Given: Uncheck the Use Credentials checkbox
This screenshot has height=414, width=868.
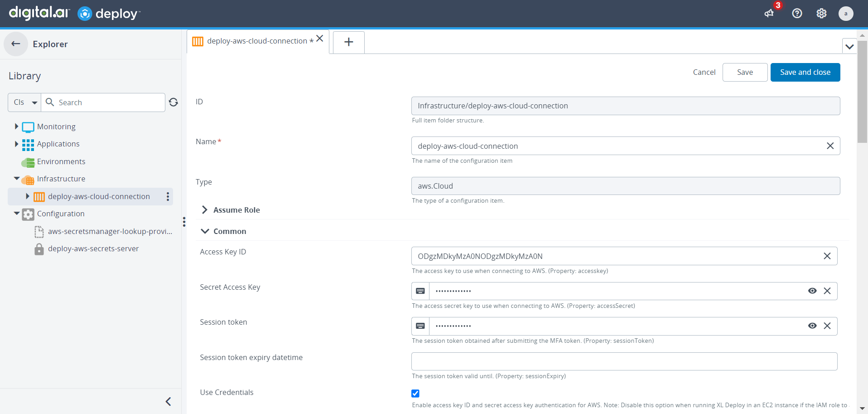Looking at the screenshot, I should (x=415, y=394).
